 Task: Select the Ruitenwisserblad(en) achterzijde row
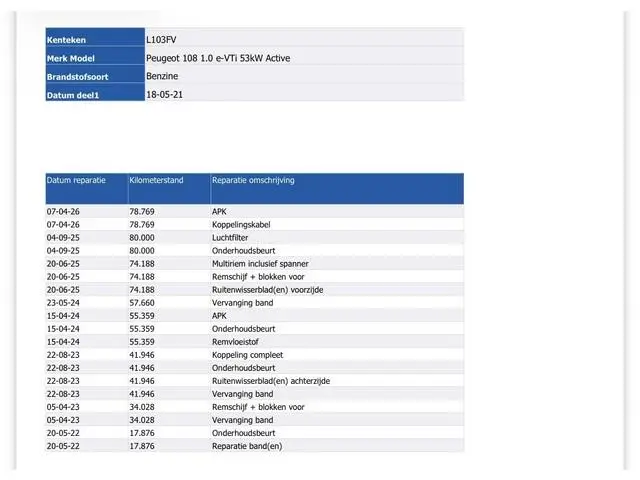coord(255,381)
